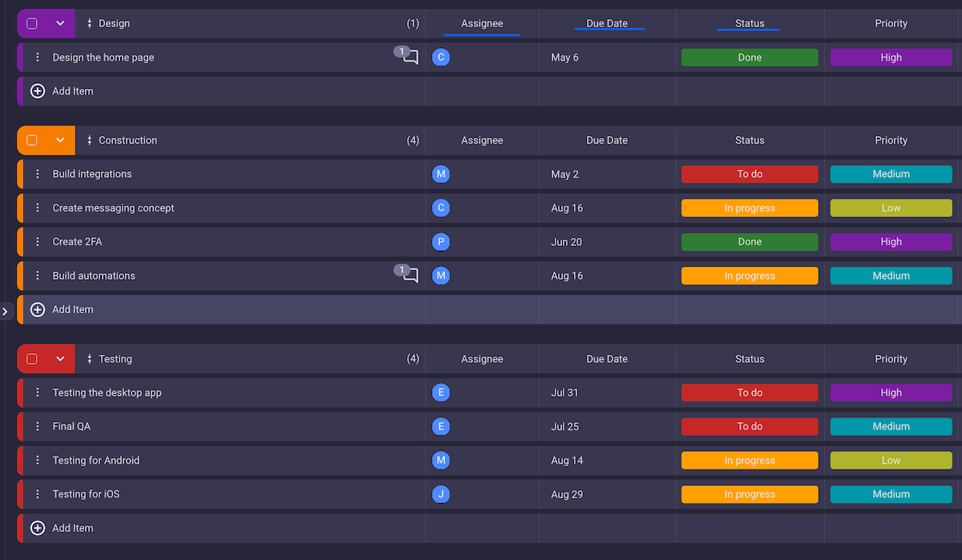Image resolution: width=962 pixels, height=560 pixels.
Task: Click Due Date column header in Design group
Action: click(607, 24)
